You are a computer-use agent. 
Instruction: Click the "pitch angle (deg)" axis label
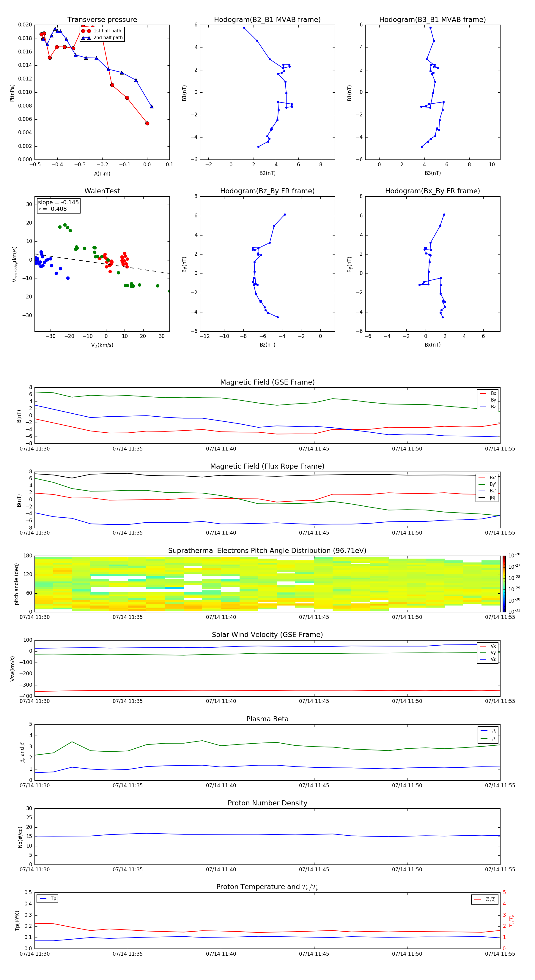(16, 584)
